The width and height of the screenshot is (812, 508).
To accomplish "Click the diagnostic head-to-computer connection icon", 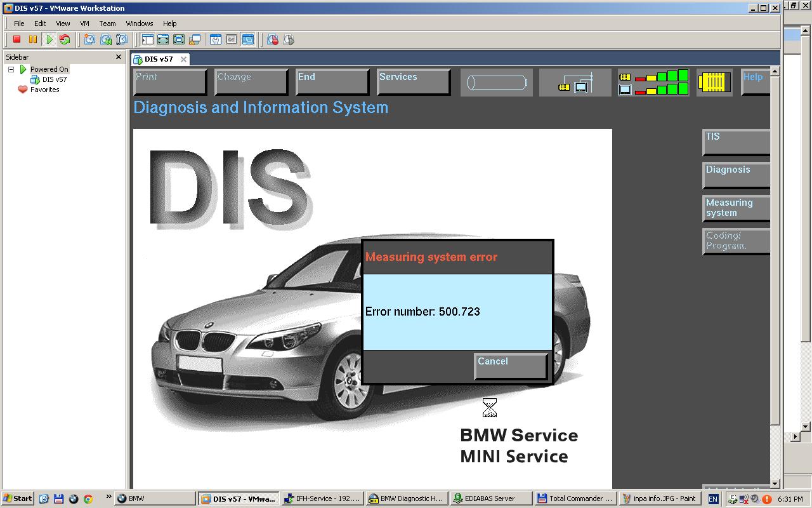I will [x=575, y=83].
